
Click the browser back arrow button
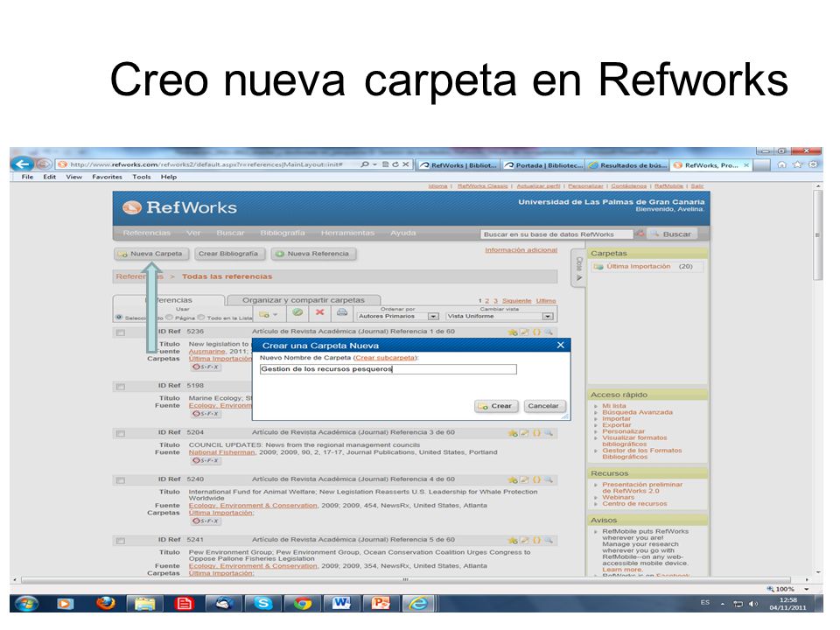tap(23, 164)
